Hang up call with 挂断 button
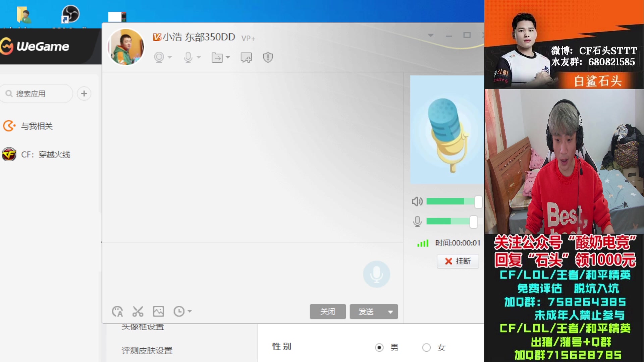Viewport: 644px width, 362px height. pyautogui.click(x=458, y=261)
